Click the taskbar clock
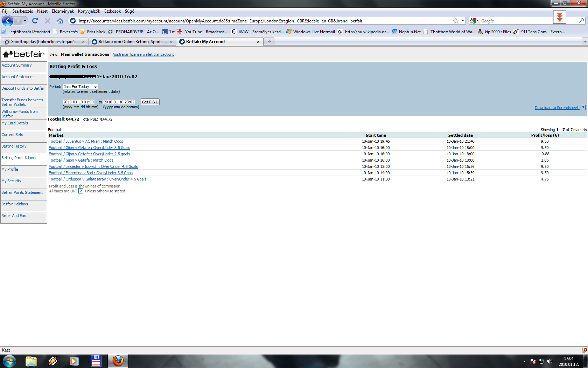 [x=568, y=361]
